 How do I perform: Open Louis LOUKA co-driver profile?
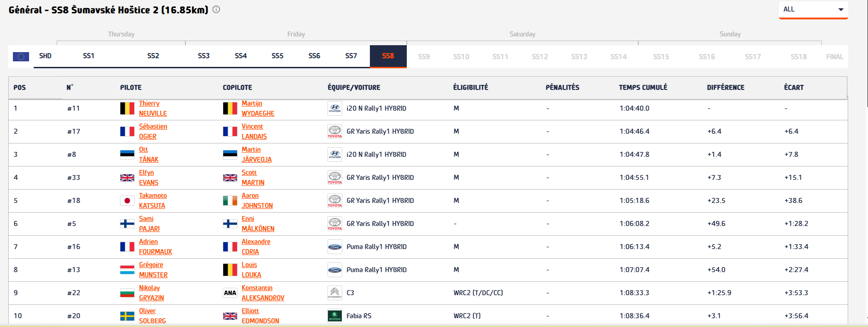(x=251, y=270)
